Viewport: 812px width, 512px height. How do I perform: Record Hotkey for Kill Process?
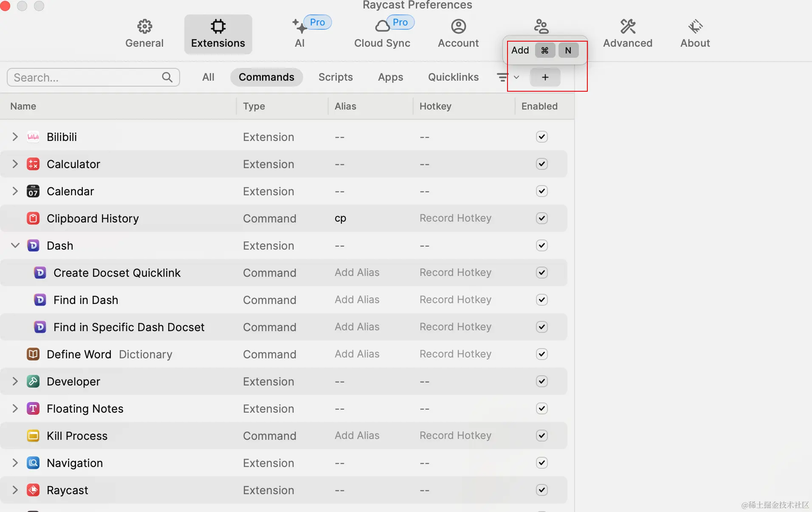tap(455, 436)
